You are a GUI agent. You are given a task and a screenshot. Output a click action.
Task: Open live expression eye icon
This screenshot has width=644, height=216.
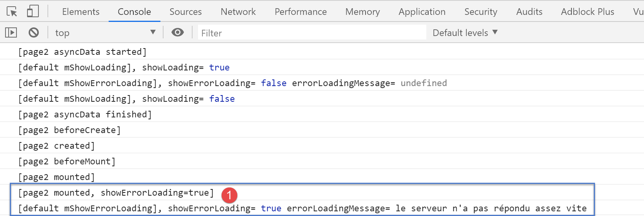(x=178, y=32)
